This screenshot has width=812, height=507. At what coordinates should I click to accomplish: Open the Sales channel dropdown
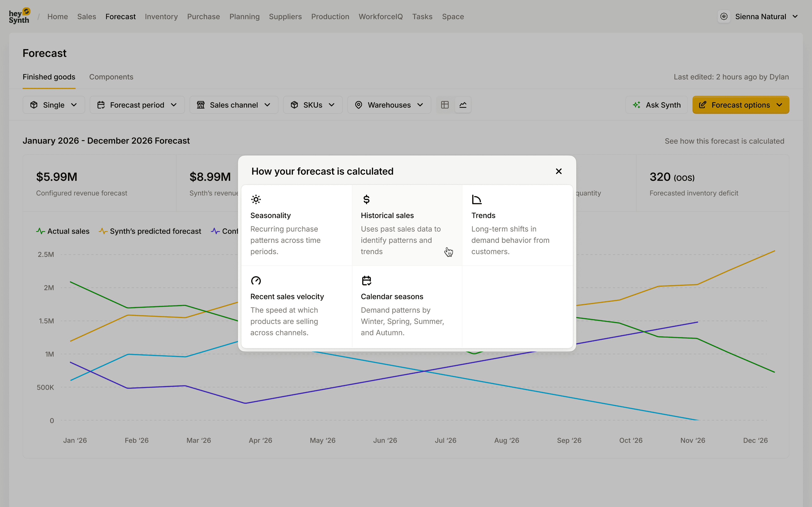click(x=234, y=105)
